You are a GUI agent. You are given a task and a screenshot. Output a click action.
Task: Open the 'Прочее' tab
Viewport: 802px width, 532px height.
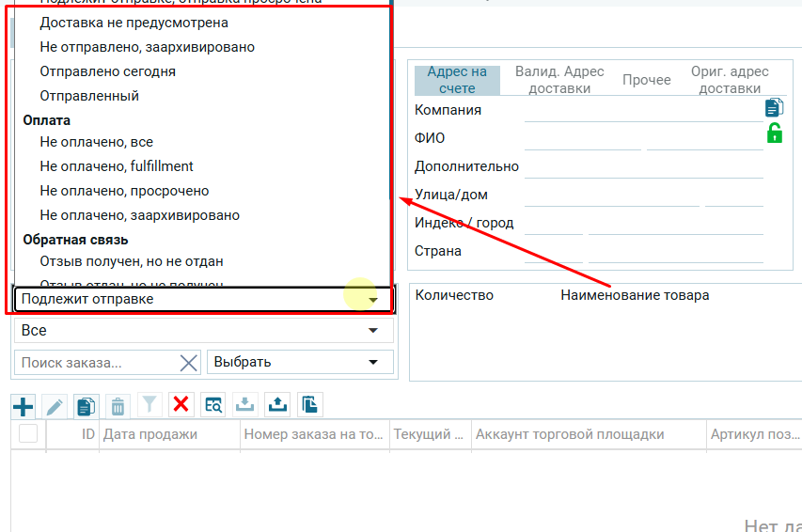pyautogui.click(x=646, y=80)
